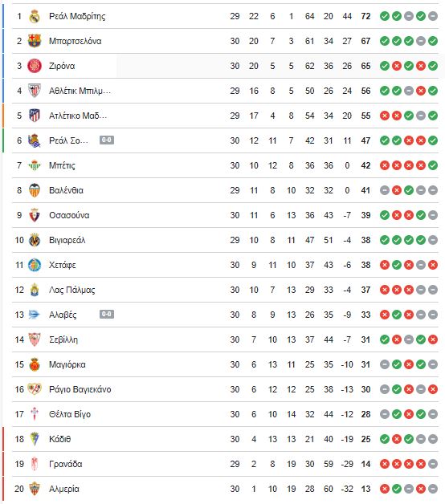This screenshot has width=445, height=504.
Task: Click the 0-0 live badge next to Αλαβές
Action: click(x=107, y=314)
